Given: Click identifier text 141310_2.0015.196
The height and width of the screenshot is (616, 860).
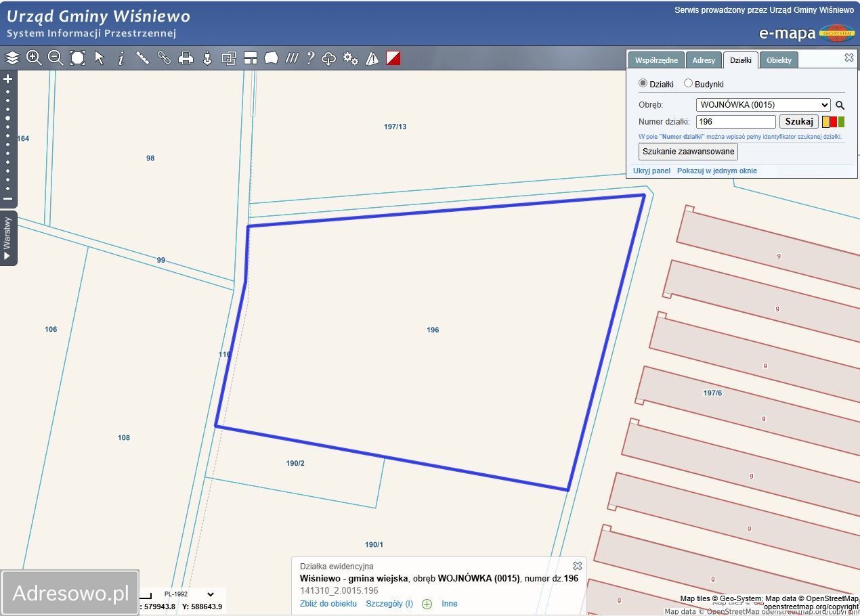Looking at the screenshot, I should 339,591.
